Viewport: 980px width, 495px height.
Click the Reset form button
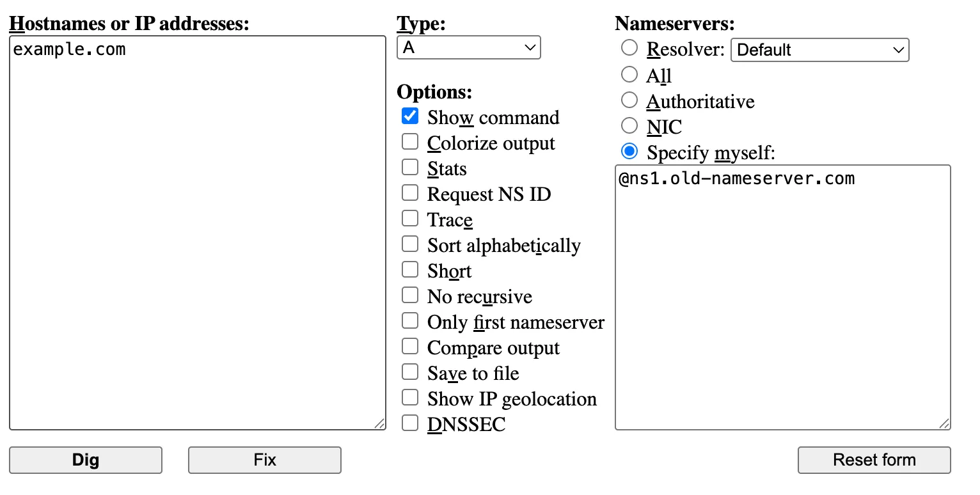tap(874, 459)
